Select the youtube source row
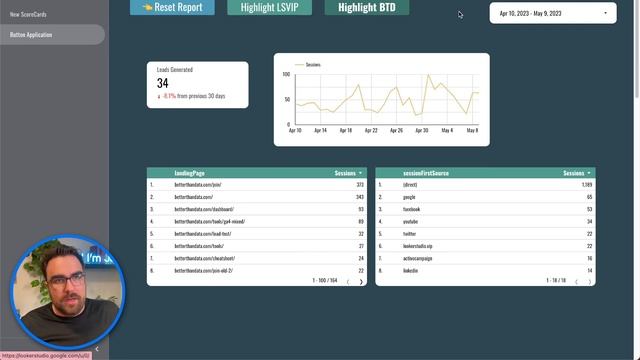The height and width of the screenshot is (360, 640). coord(485,221)
